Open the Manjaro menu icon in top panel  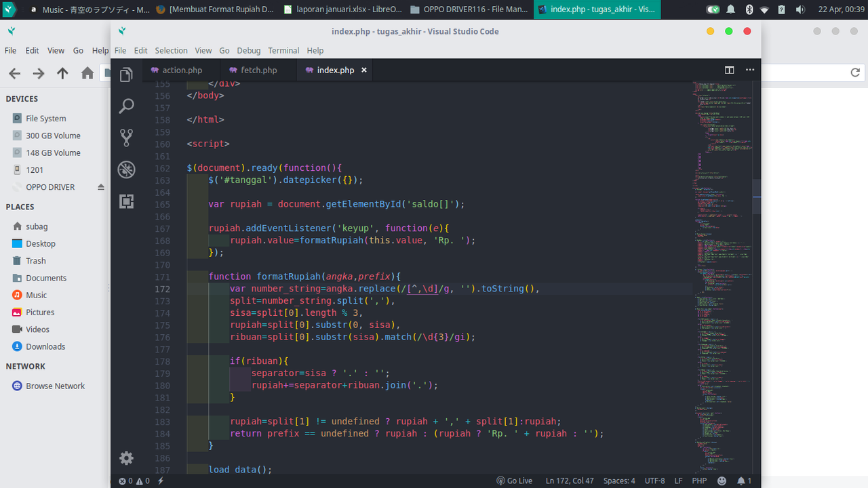(9, 9)
